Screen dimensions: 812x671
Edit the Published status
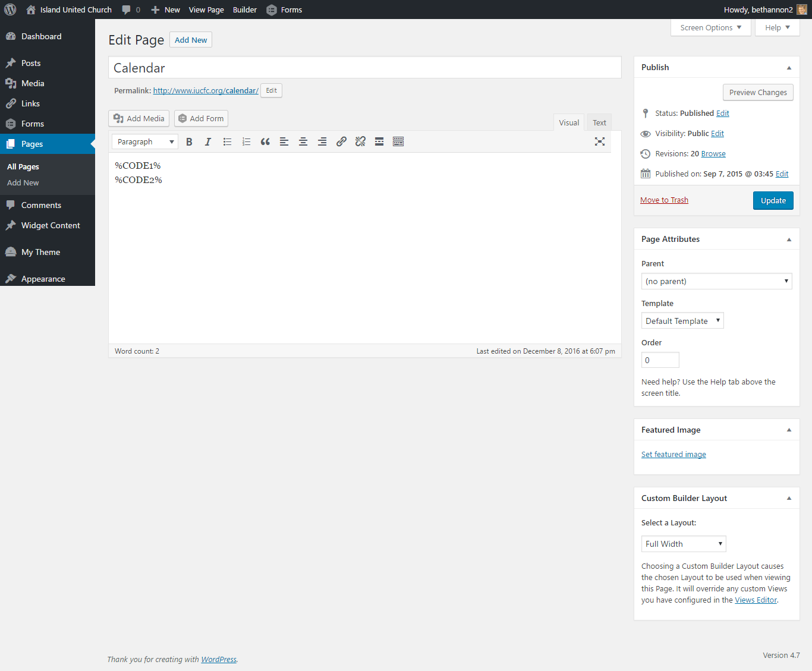pyautogui.click(x=723, y=113)
